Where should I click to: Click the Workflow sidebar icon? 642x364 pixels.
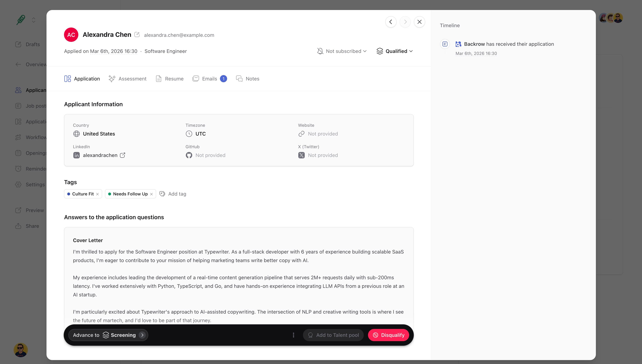[18, 137]
